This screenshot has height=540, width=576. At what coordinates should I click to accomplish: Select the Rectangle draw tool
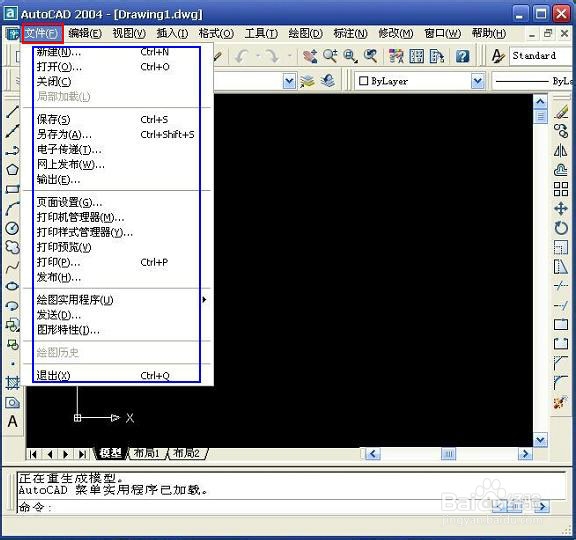click(x=12, y=189)
